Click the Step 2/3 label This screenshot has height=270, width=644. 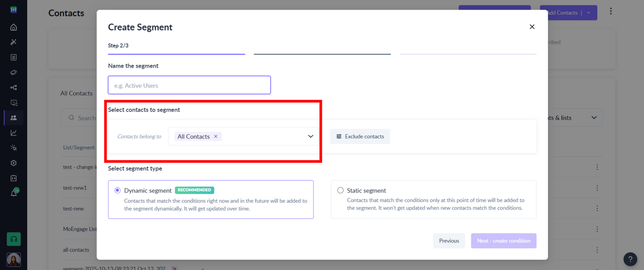pyautogui.click(x=118, y=45)
